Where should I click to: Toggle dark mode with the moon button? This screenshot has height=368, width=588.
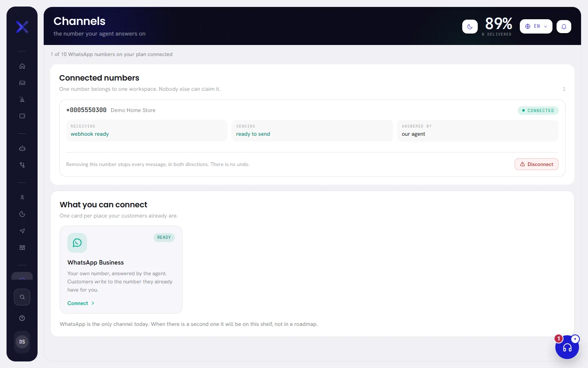pos(470,27)
